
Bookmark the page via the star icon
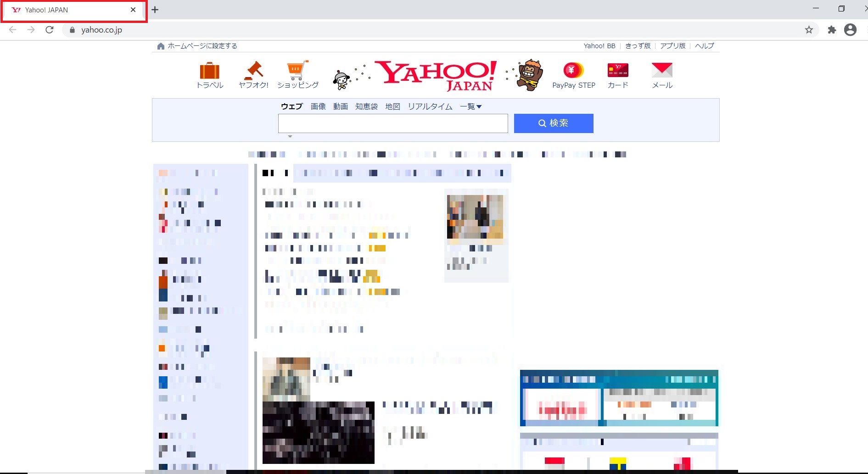pyautogui.click(x=809, y=29)
